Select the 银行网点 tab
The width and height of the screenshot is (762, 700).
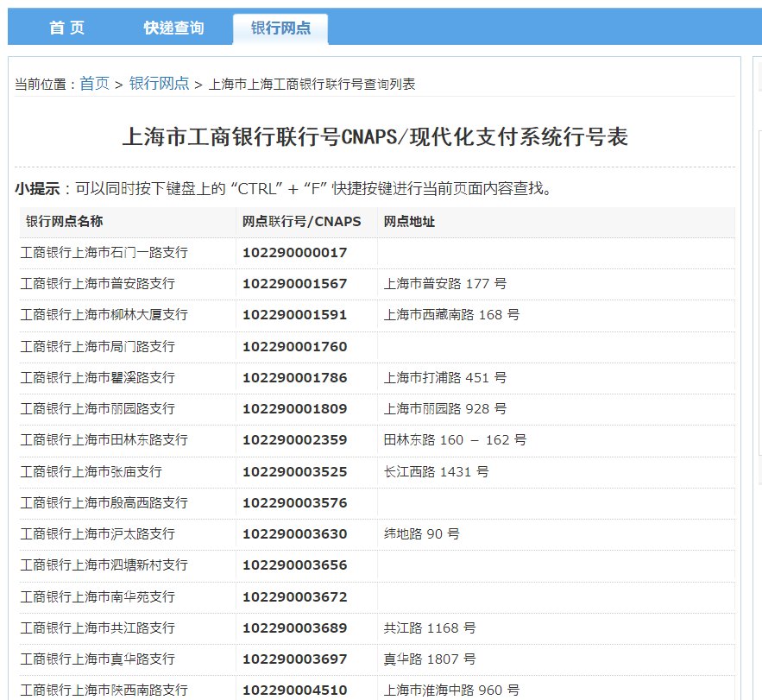(280, 27)
